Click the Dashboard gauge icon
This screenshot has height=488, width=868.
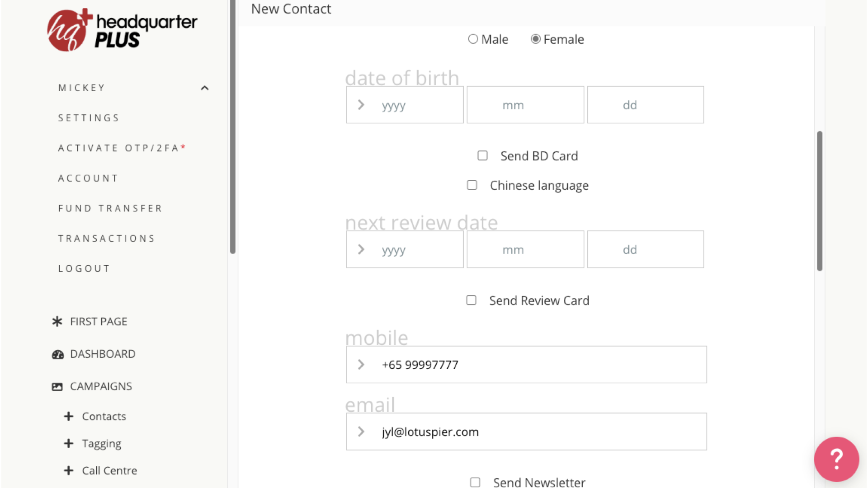pyautogui.click(x=57, y=354)
